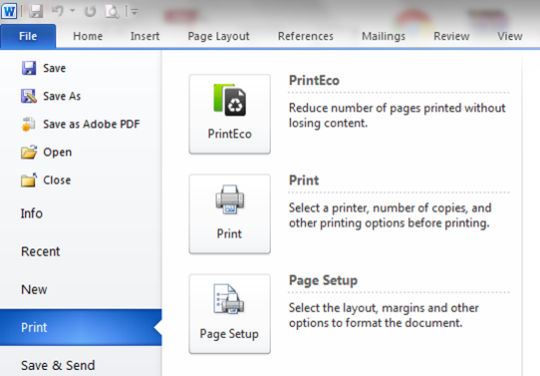
Task: Open the Undo history dropdown arrow
Action: (x=72, y=11)
